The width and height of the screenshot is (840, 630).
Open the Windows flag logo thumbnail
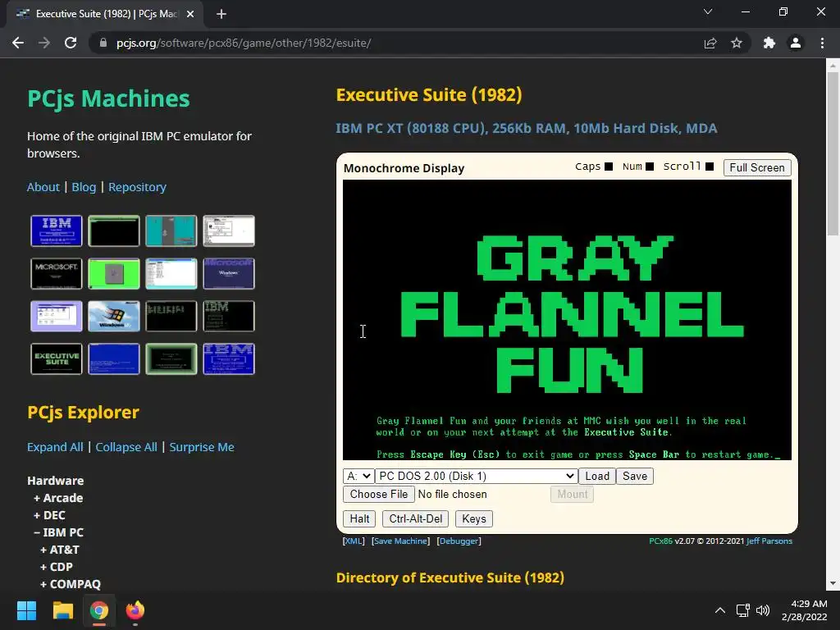(113, 316)
